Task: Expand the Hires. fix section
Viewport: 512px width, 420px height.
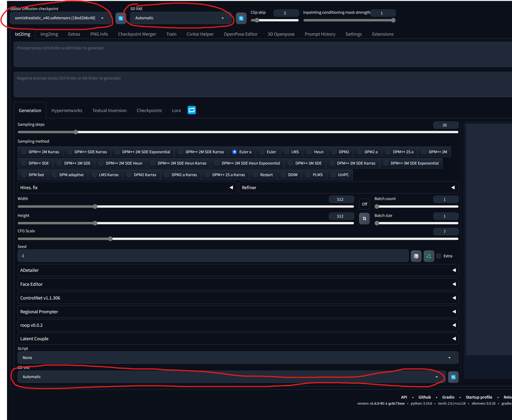Action: coord(127,187)
